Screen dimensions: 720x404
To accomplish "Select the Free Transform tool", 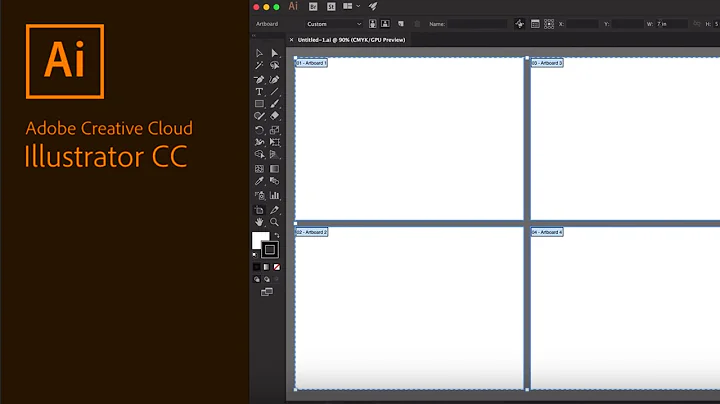I will click(x=275, y=142).
